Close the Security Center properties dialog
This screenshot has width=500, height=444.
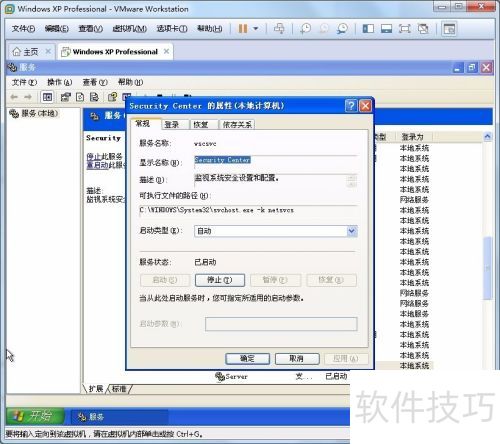pos(366,106)
